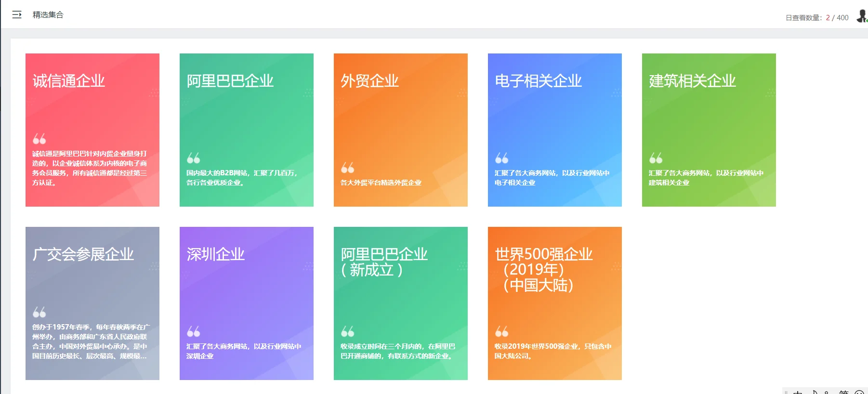Click the 日查看数量 2 / 400 counter

(x=817, y=18)
